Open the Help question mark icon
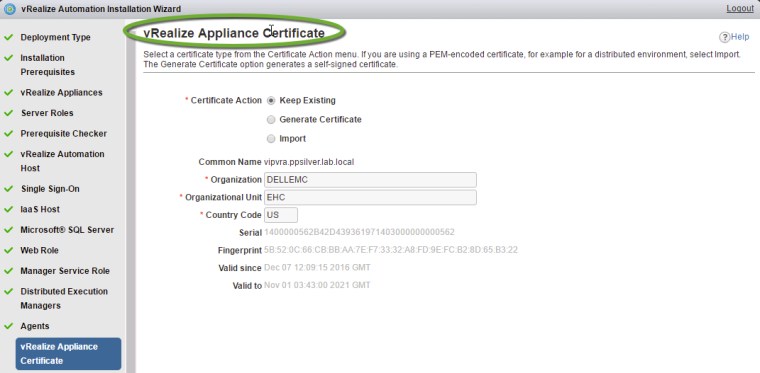Image resolution: width=760 pixels, height=373 pixels. [x=725, y=37]
